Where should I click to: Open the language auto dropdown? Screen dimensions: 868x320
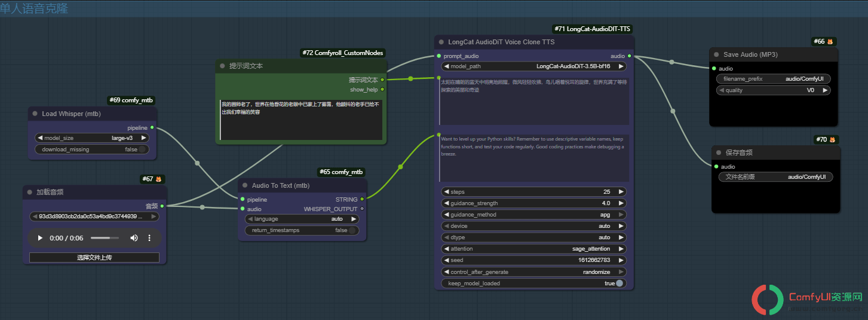tap(302, 219)
